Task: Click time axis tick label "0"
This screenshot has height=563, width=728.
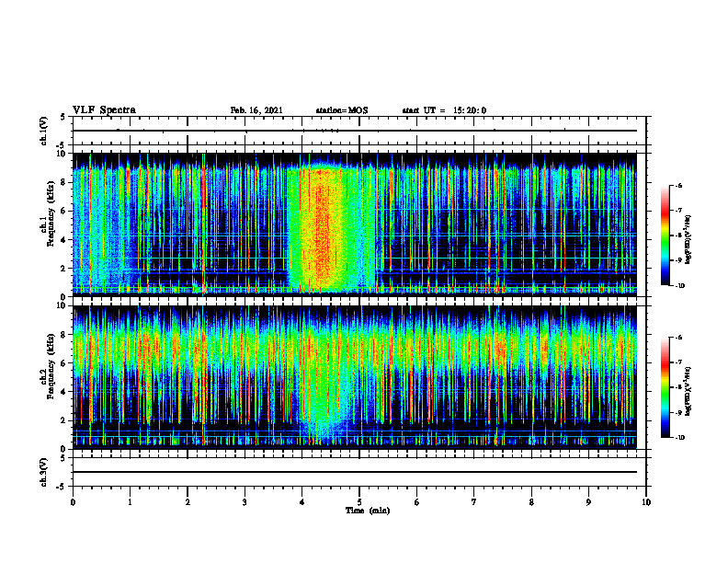Action: (73, 502)
